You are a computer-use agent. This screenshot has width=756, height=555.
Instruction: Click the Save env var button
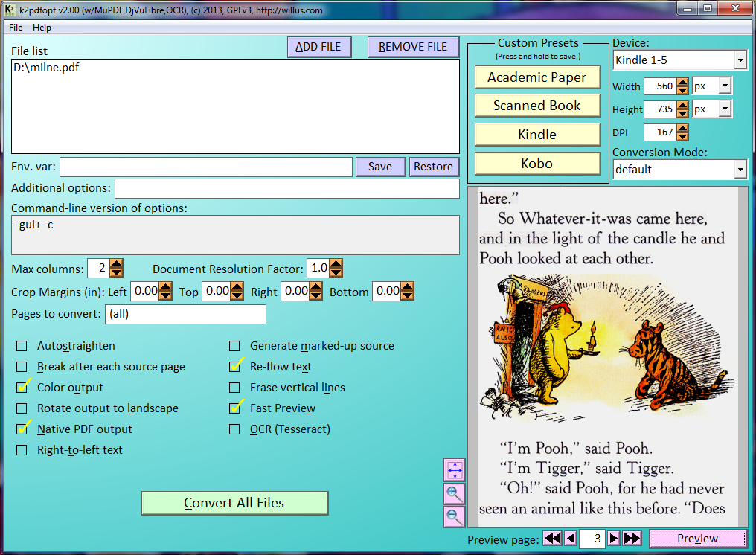tap(380, 167)
